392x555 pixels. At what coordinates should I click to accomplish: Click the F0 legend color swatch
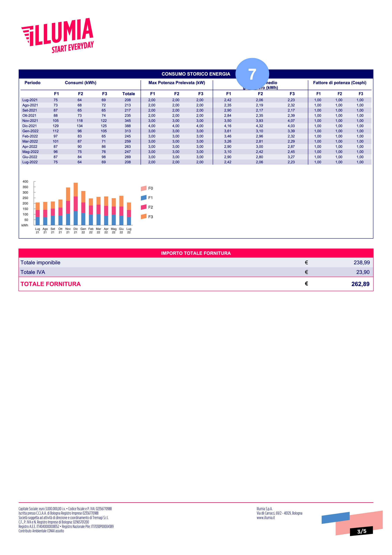(x=143, y=188)
